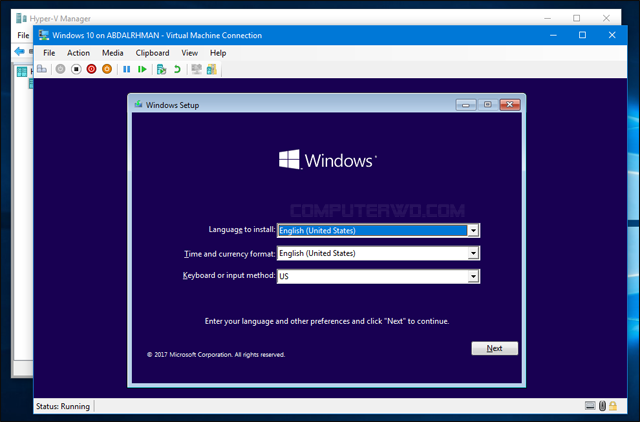640x422 pixels.
Task: Click mouse icon in status bar
Action: (602, 406)
